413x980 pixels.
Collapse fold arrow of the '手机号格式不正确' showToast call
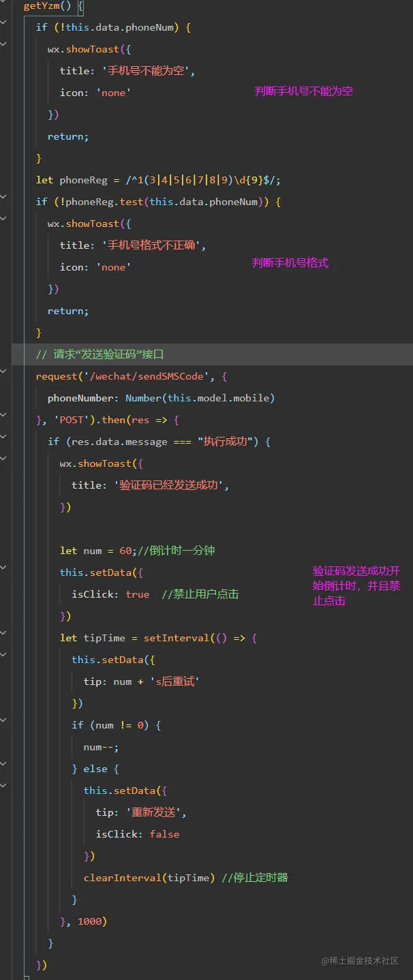[x=3, y=218]
